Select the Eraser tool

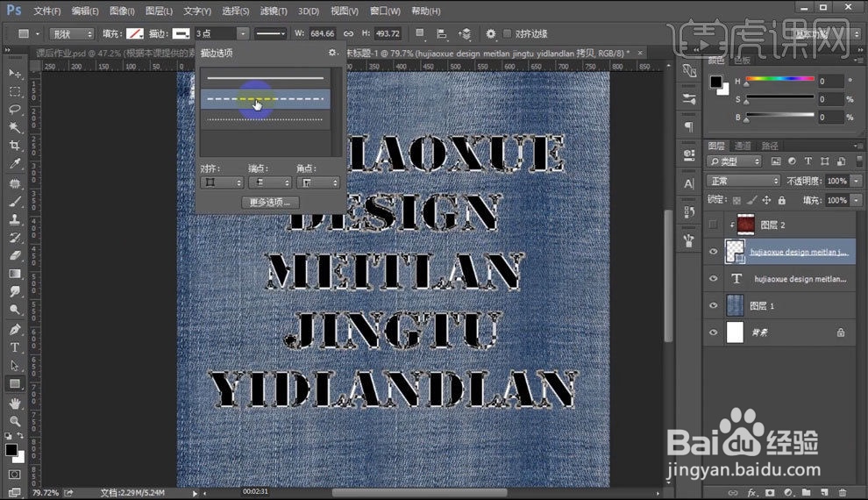click(15, 256)
